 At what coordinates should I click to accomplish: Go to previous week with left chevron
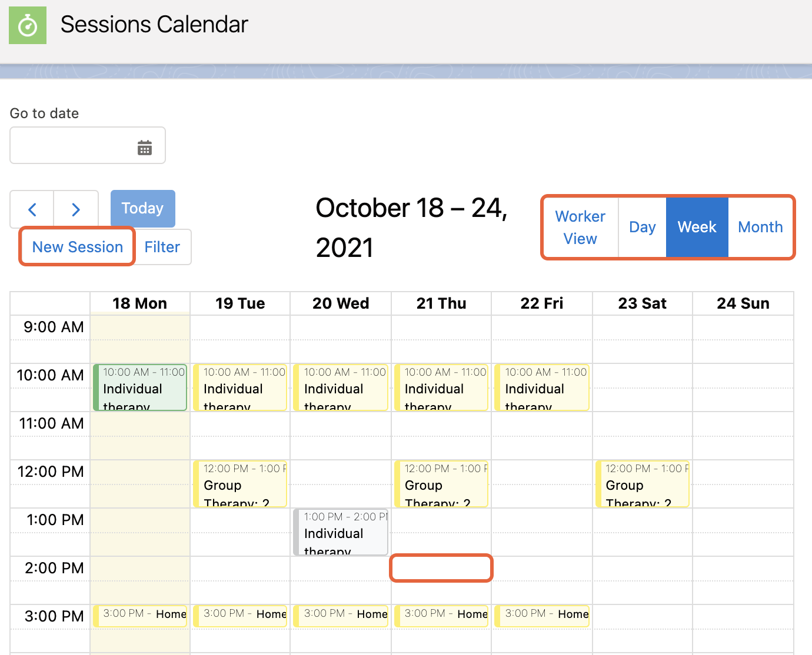(32, 209)
